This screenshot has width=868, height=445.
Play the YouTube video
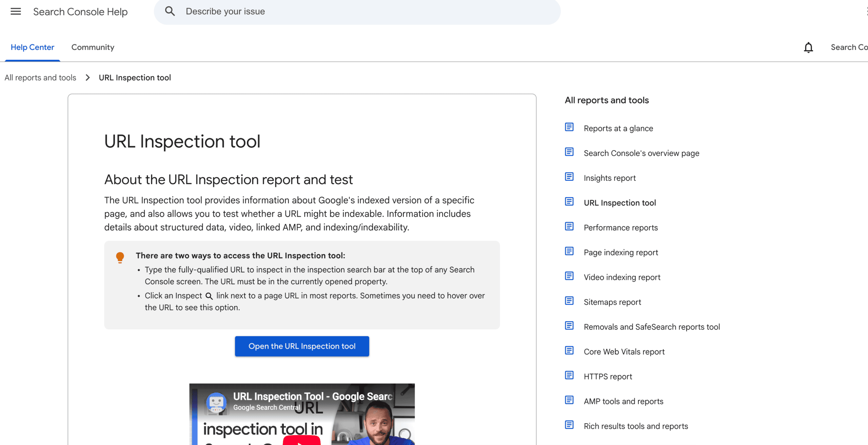click(x=301, y=441)
